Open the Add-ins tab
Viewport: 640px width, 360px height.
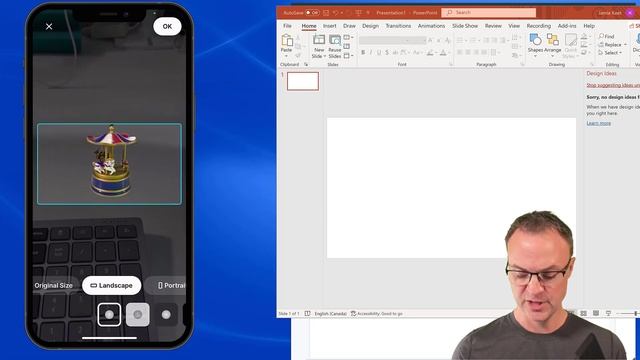(x=567, y=26)
